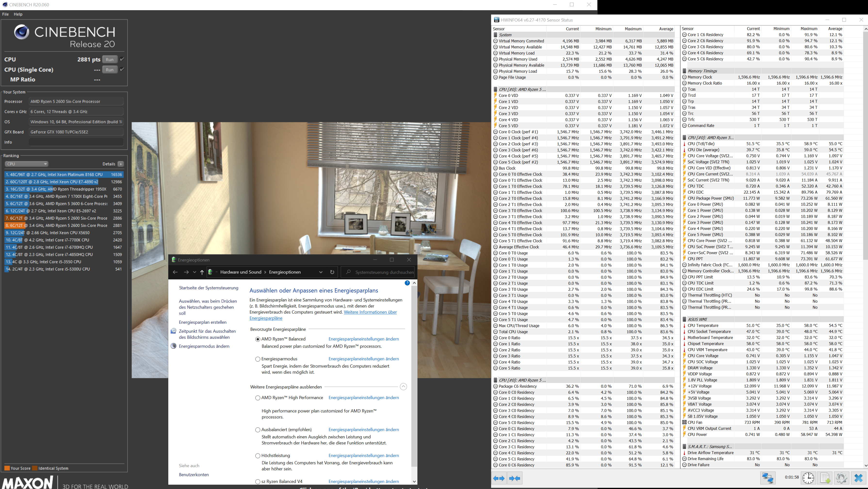
Task: Open the CPU ranking dropdown
Action: [x=26, y=164]
